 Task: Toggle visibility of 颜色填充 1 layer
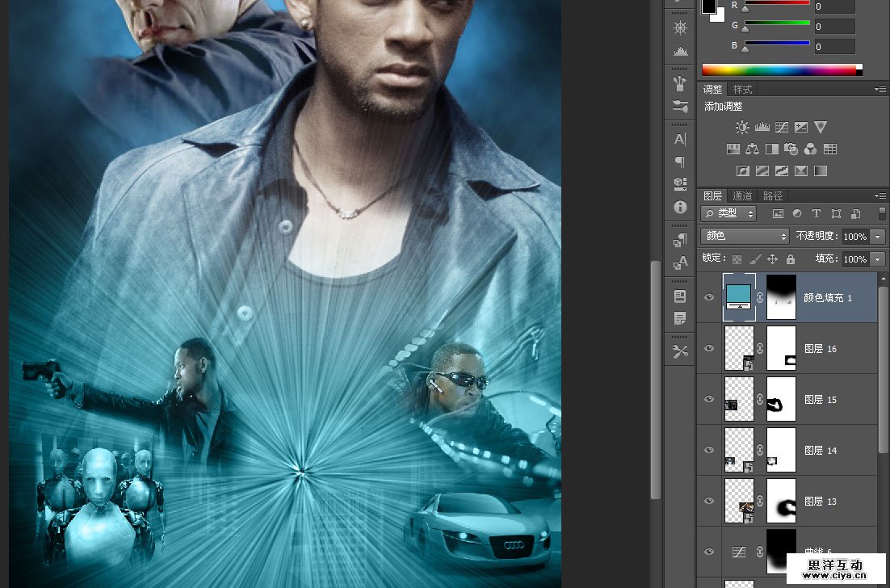(x=709, y=297)
